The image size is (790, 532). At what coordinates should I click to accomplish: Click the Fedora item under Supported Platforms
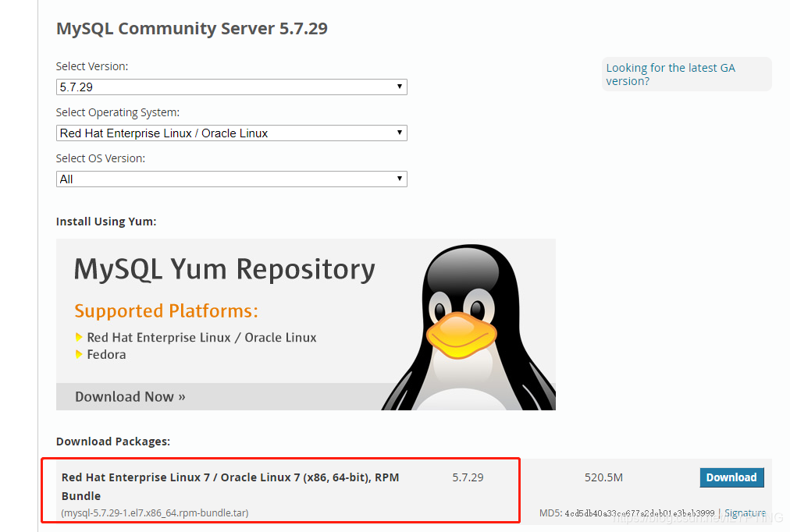106,354
